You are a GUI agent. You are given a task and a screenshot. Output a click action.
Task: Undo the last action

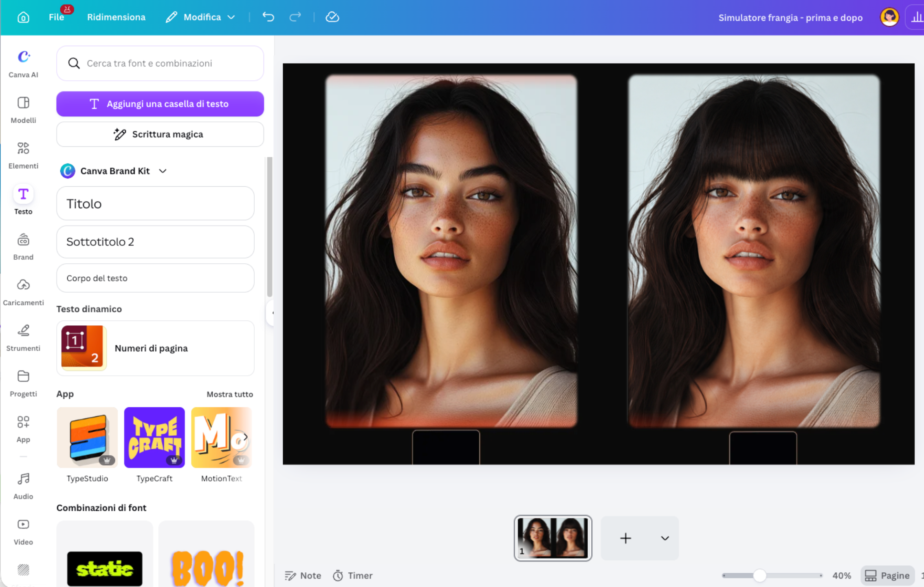(x=268, y=17)
